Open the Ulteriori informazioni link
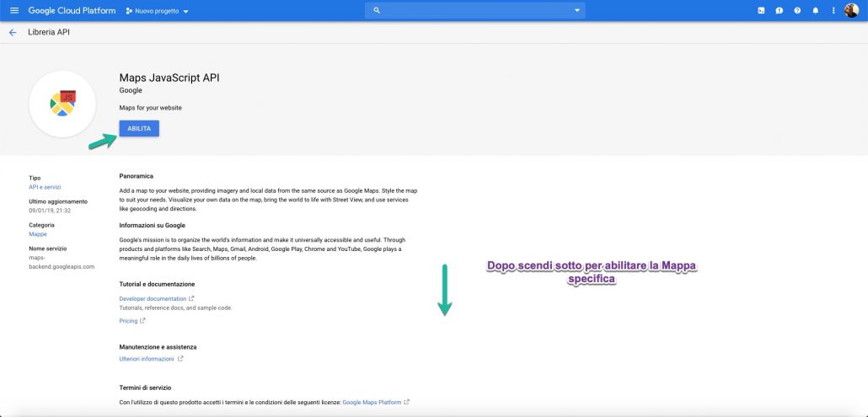 click(147, 359)
